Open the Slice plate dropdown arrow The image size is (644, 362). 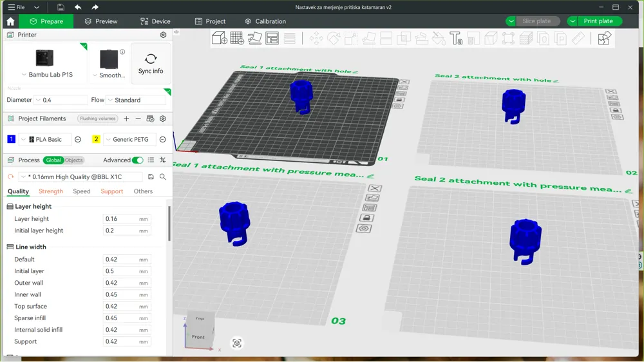point(511,21)
